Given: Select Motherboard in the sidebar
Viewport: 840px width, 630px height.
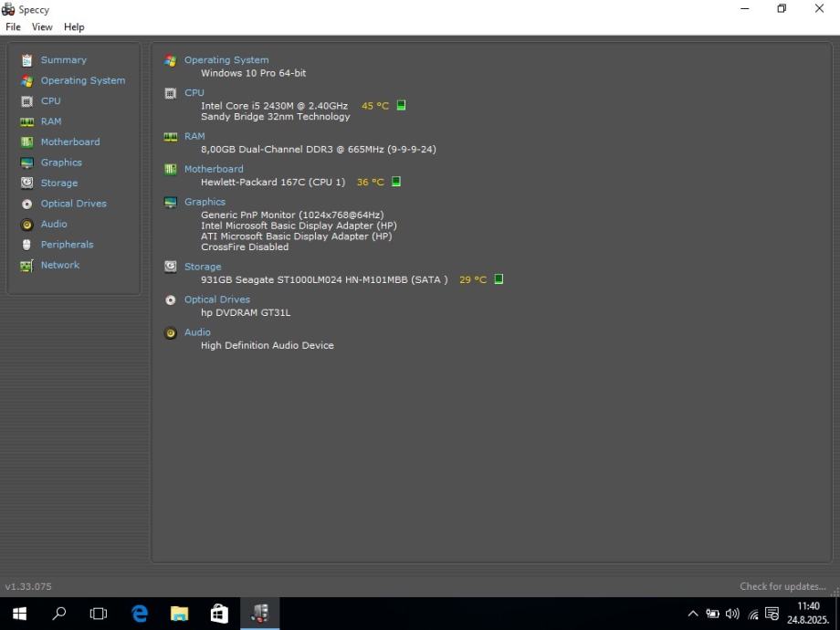Looking at the screenshot, I should point(70,142).
